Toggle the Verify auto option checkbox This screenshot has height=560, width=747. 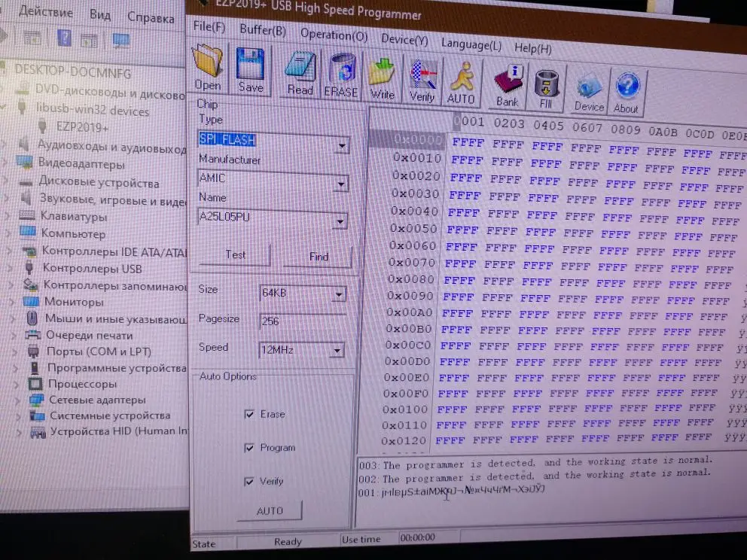tap(248, 482)
